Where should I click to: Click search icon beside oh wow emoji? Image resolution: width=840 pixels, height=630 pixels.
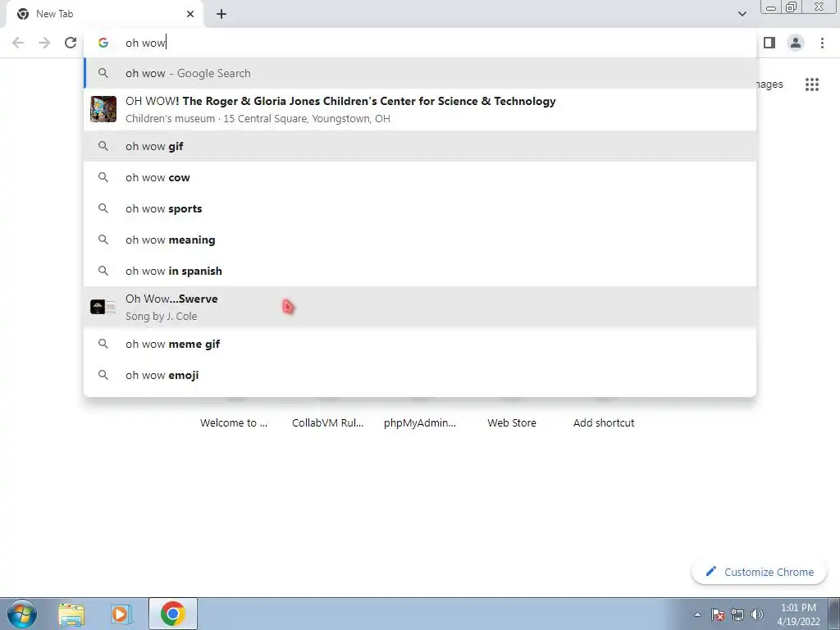coord(103,375)
